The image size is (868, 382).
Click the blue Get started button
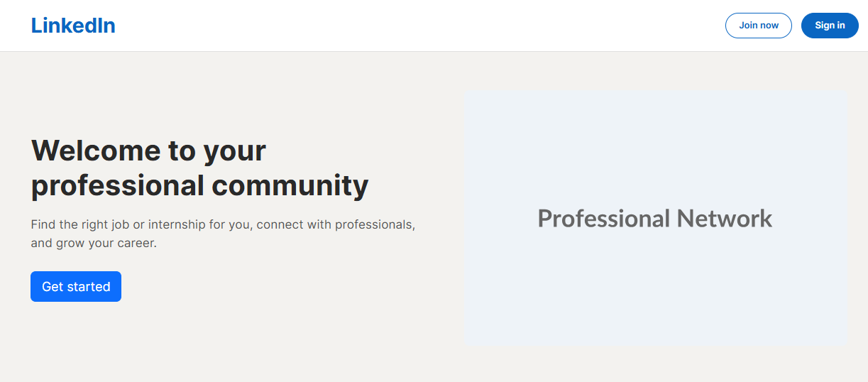[x=76, y=286]
